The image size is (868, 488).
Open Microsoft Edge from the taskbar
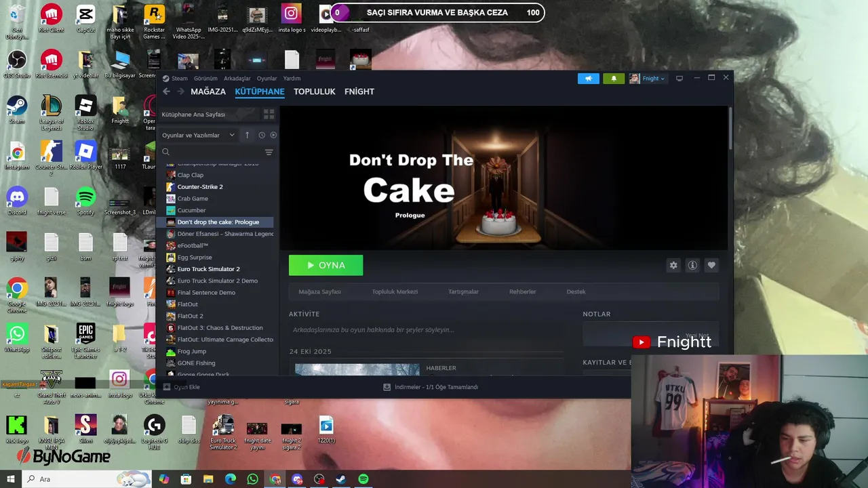coord(231,479)
